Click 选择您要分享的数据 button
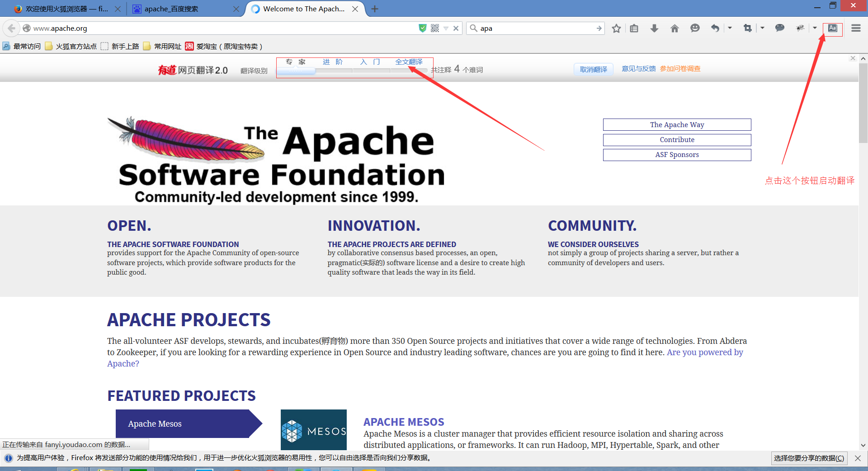This screenshot has height=471, width=868. click(x=809, y=458)
